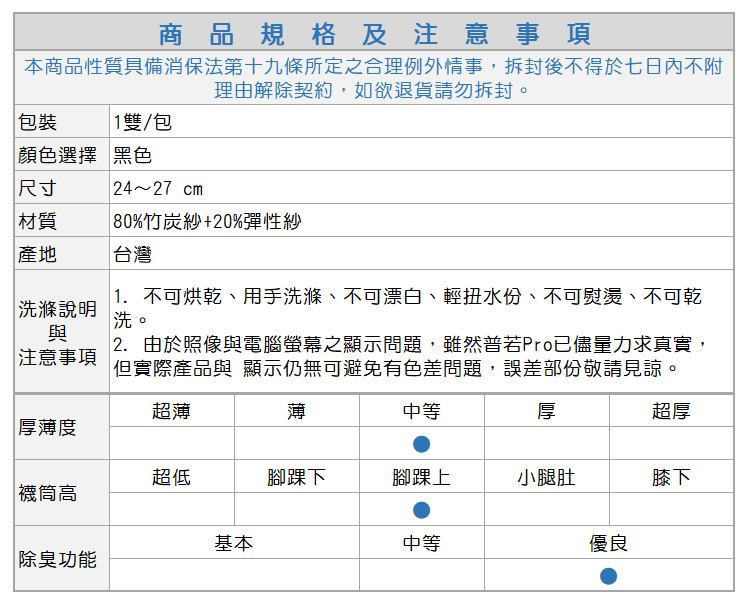Click the blue consumer protection notice text
Image resolution: width=750 pixels, height=604 pixels.
coord(374,78)
